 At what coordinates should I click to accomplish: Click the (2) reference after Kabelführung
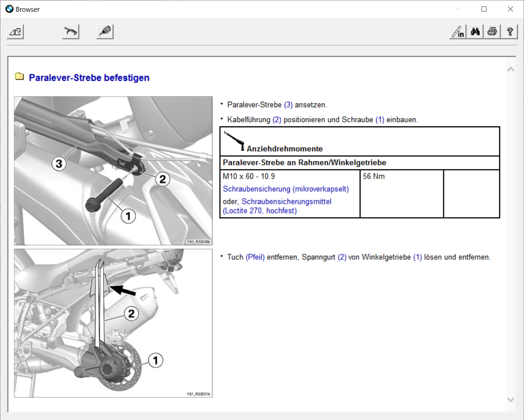click(x=277, y=120)
